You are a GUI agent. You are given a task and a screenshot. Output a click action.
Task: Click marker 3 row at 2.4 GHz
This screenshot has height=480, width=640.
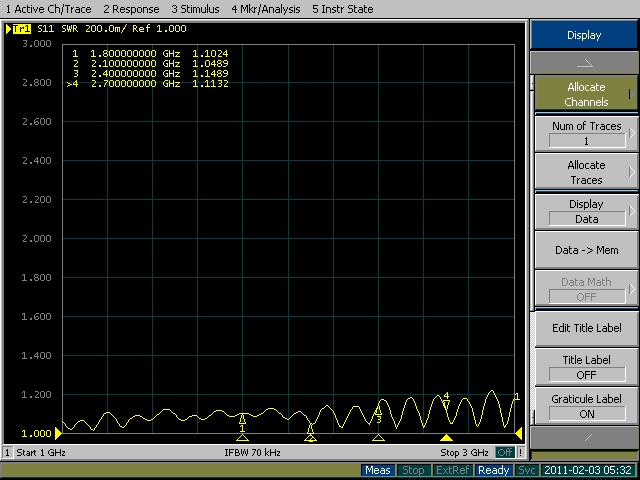coord(149,73)
